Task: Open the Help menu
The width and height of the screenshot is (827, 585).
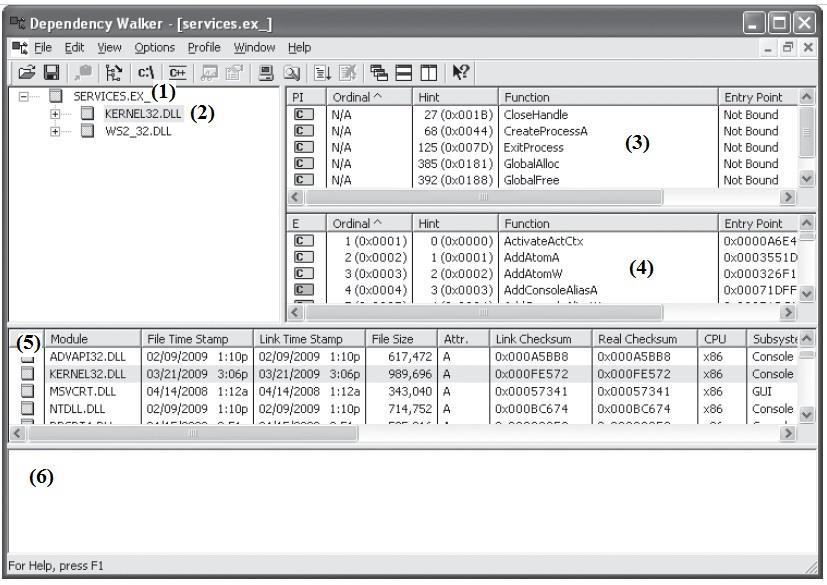Action: tap(299, 48)
